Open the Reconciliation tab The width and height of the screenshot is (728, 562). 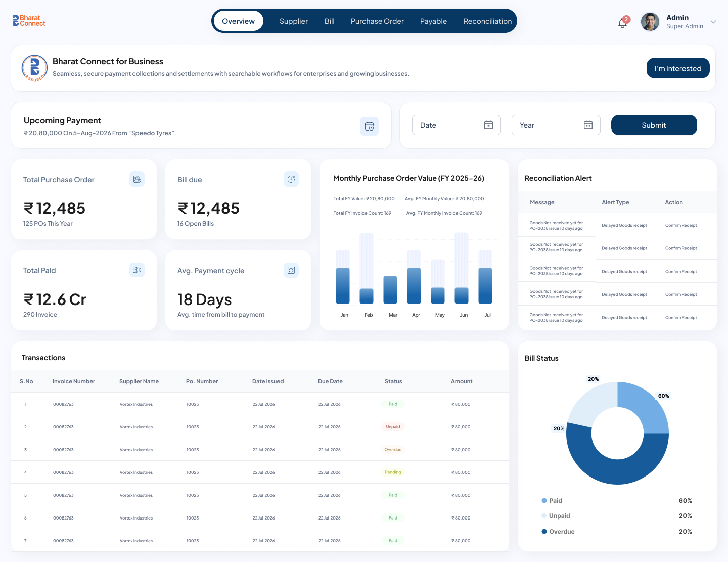pos(487,21)
